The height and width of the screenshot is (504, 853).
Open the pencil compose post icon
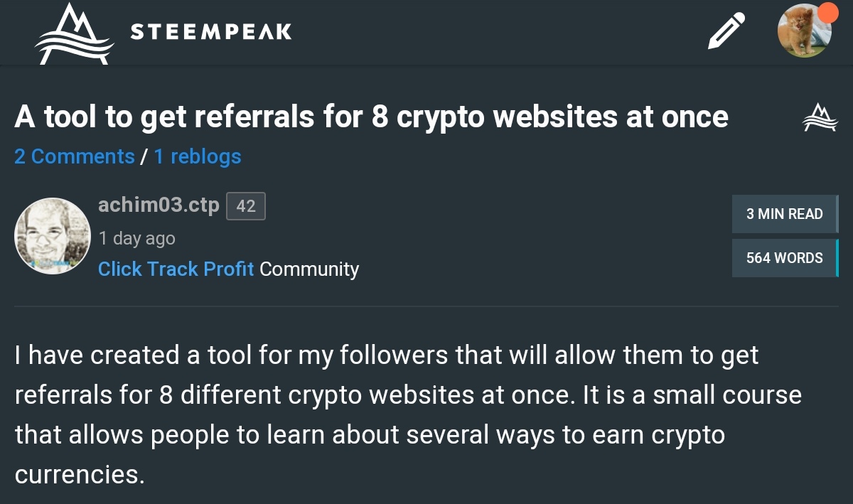(726, 32)
